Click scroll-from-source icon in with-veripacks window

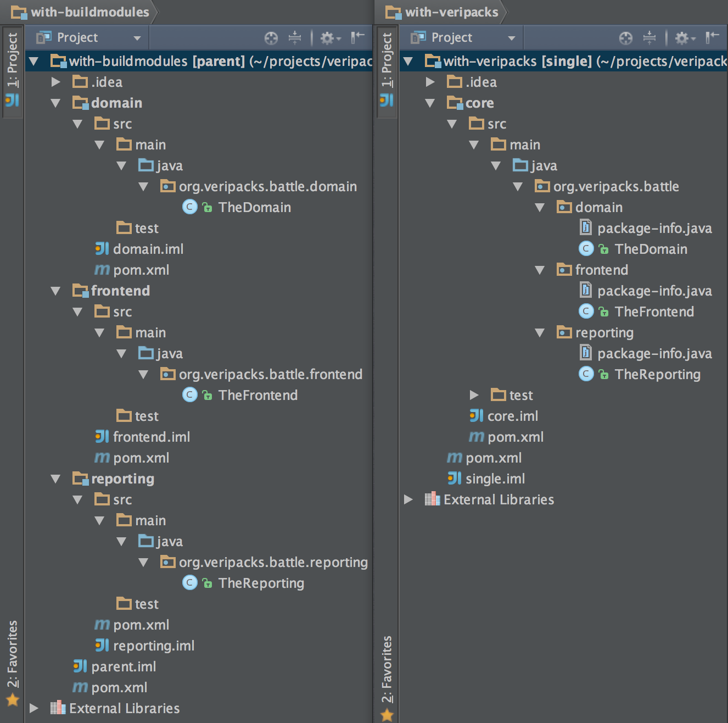click(x=626, y=37)
